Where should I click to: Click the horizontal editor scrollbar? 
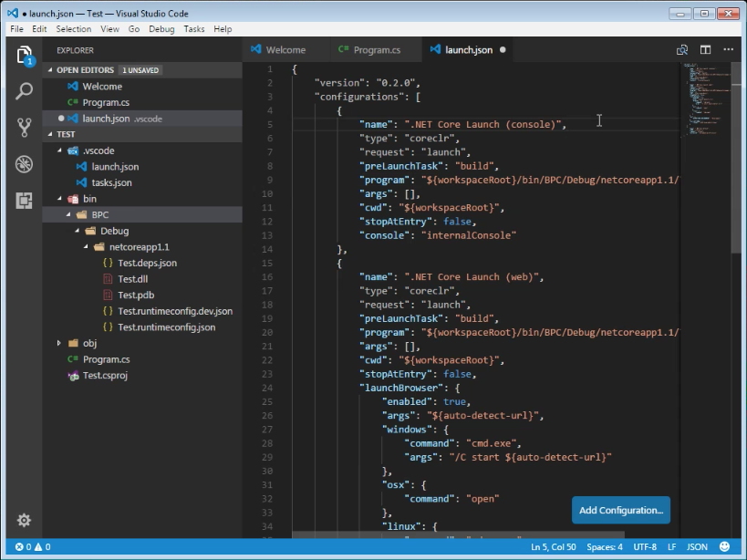(458, 535)
